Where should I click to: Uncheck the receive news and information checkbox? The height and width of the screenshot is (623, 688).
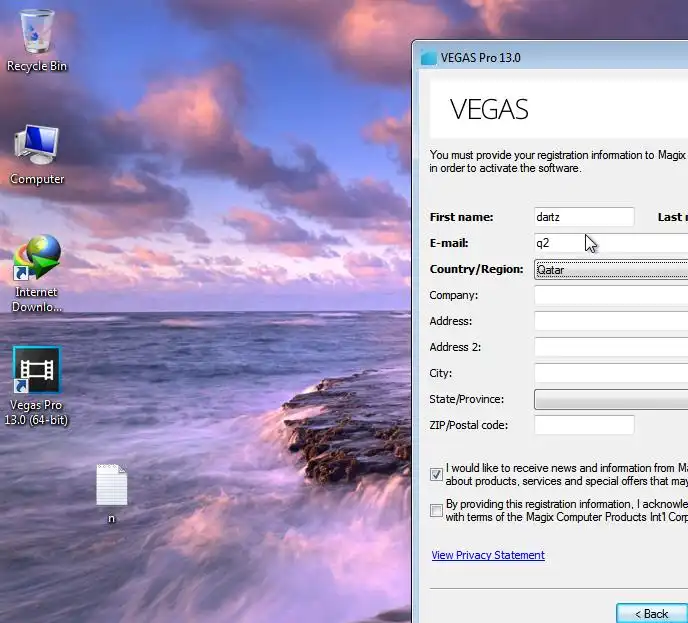coord(436,474)
